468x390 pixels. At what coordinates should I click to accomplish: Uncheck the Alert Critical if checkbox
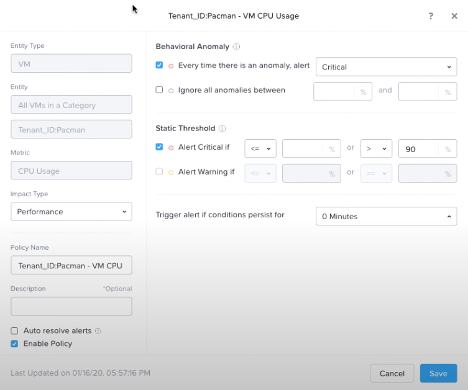[x=159, y=147]
